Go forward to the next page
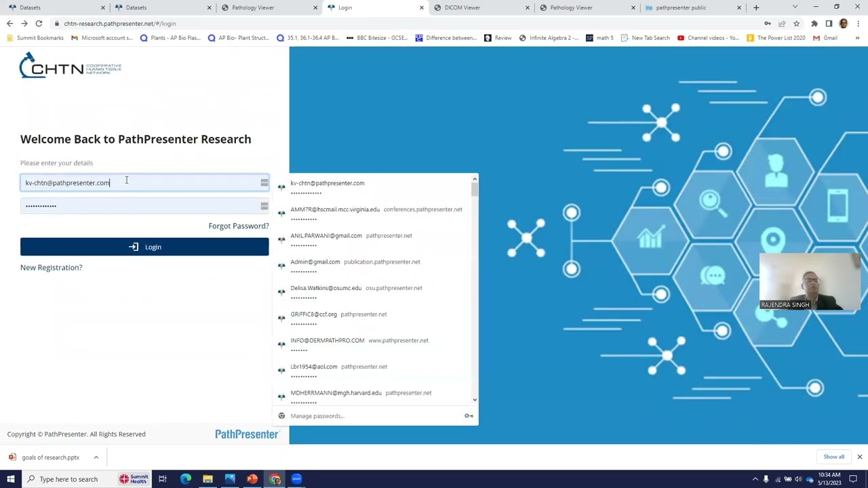Screen dimensions: 868x488 (x=24, y=24)
